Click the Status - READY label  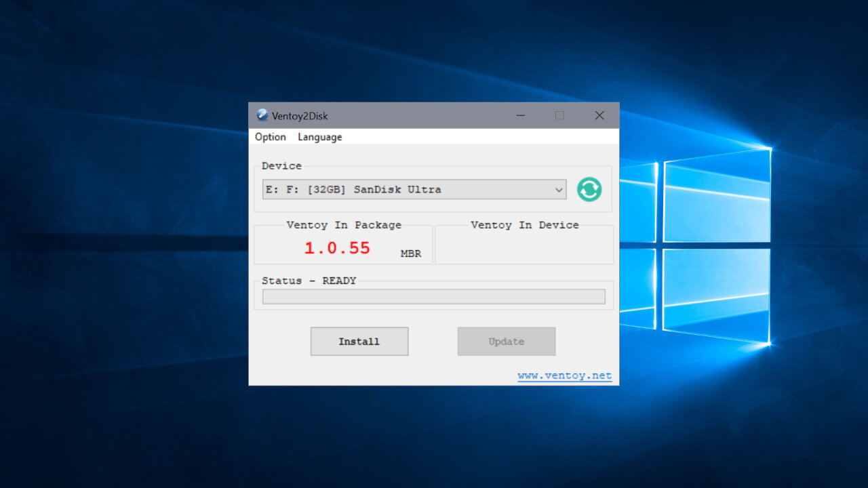(309, 280)
